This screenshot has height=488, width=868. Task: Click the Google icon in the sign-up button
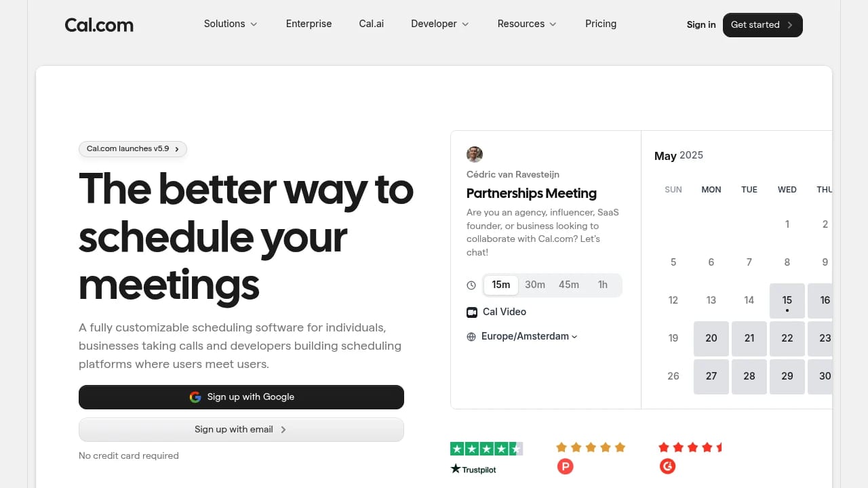(195, 396)
